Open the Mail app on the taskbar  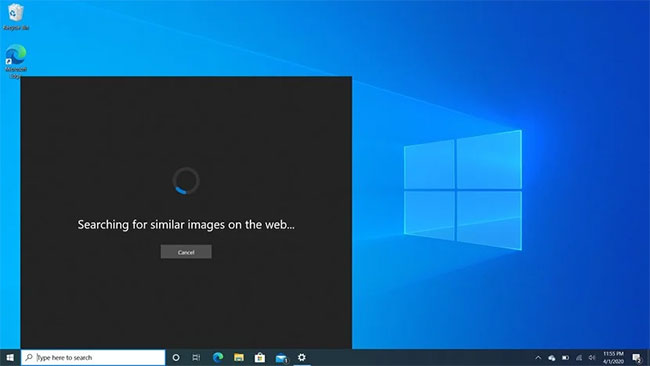click(281, 357)
